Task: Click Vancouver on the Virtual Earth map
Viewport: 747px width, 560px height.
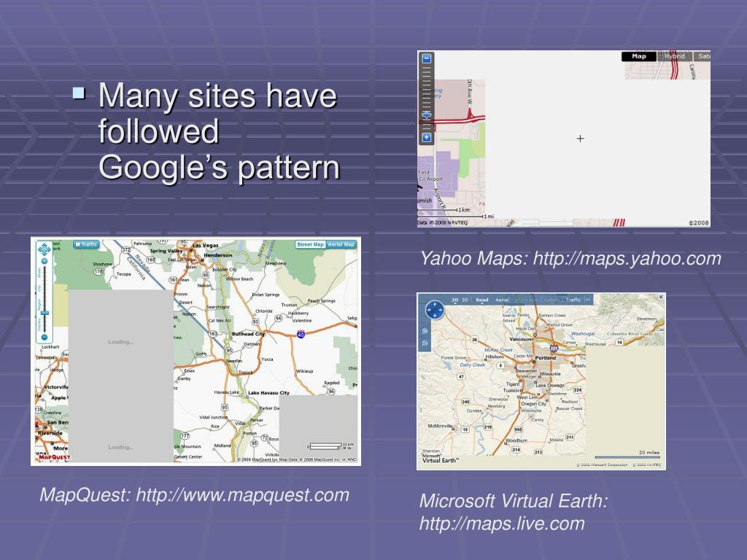Action: click(521, 340)
